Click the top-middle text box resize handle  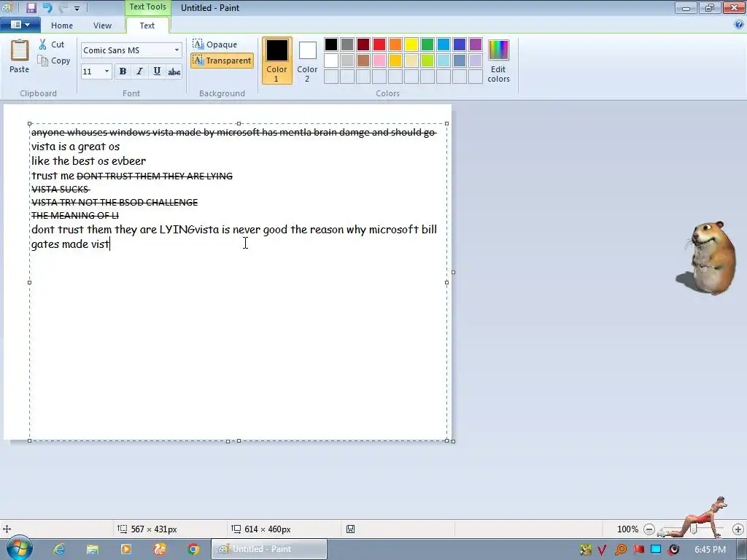coord(239,123)
